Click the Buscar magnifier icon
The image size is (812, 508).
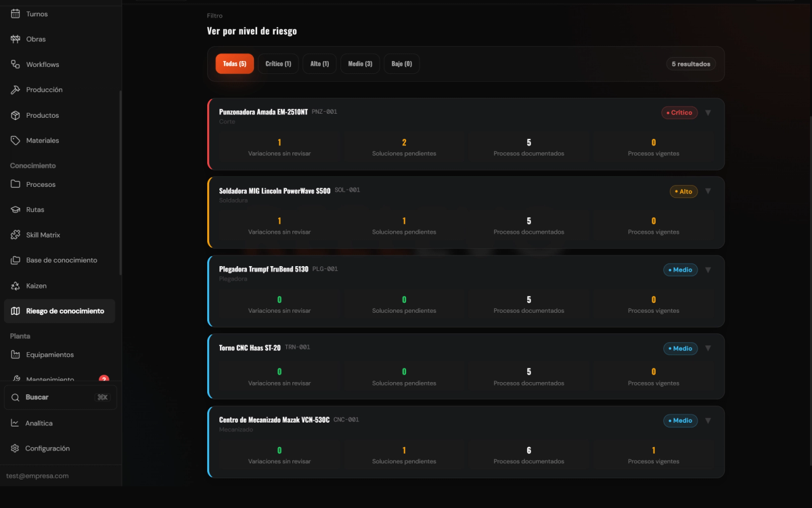click(16, 398)
